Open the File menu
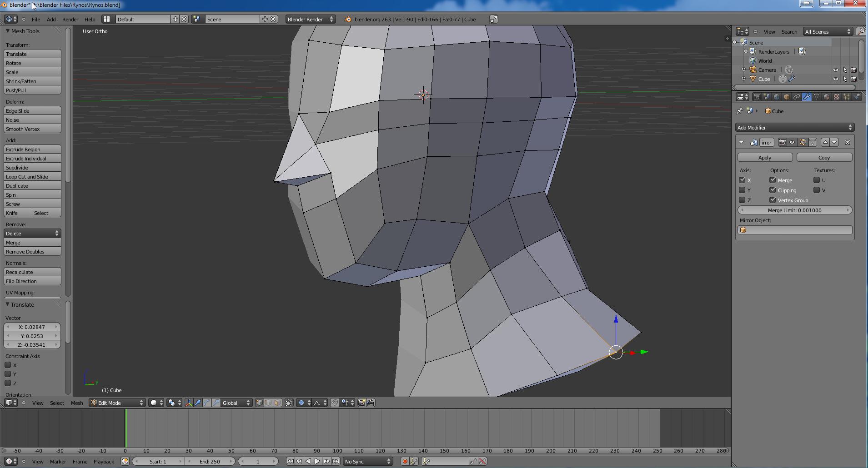 point(35,20)
